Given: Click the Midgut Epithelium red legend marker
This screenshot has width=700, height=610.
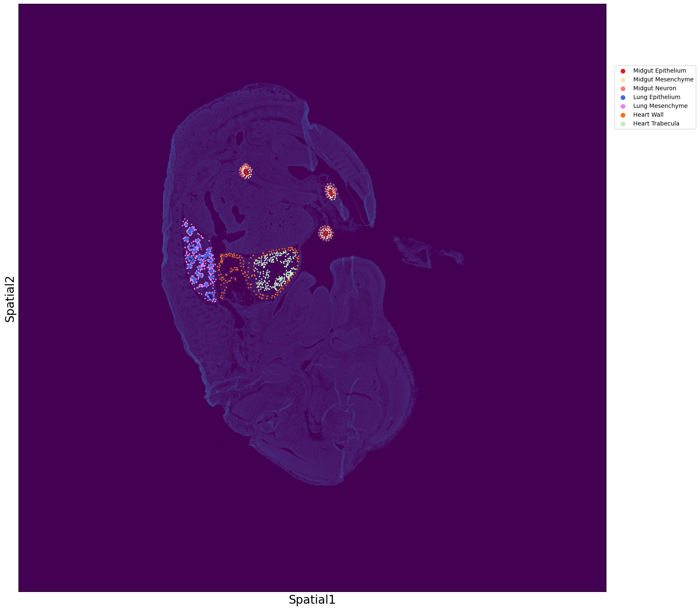Looking at the screenshot, I should pyautogui.click(x=623, y=71).
